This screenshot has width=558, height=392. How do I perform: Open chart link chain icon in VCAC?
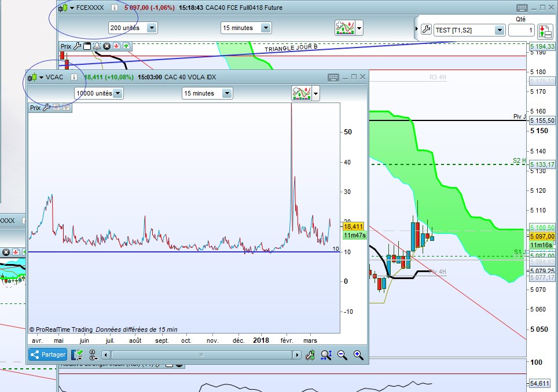93,355
